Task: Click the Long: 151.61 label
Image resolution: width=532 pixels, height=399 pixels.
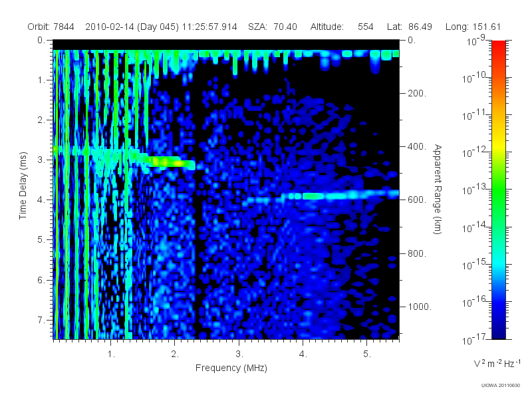Action: coord(473,27)
